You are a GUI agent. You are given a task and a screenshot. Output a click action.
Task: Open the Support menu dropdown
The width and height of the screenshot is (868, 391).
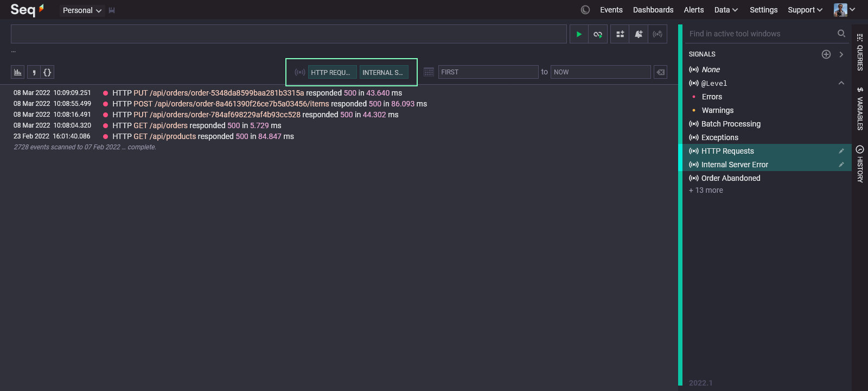[805, 10]
